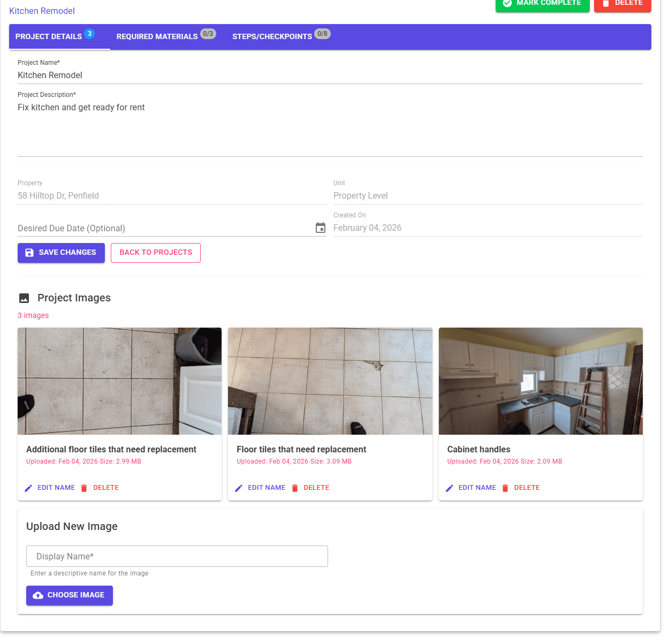
Task: Click Back to Projects
Action: 155,253
